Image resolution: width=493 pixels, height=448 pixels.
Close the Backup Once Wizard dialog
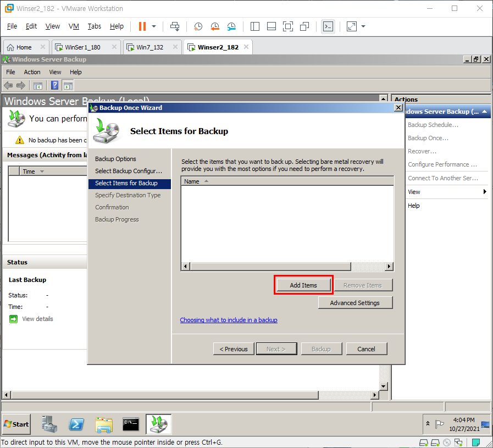398,108
